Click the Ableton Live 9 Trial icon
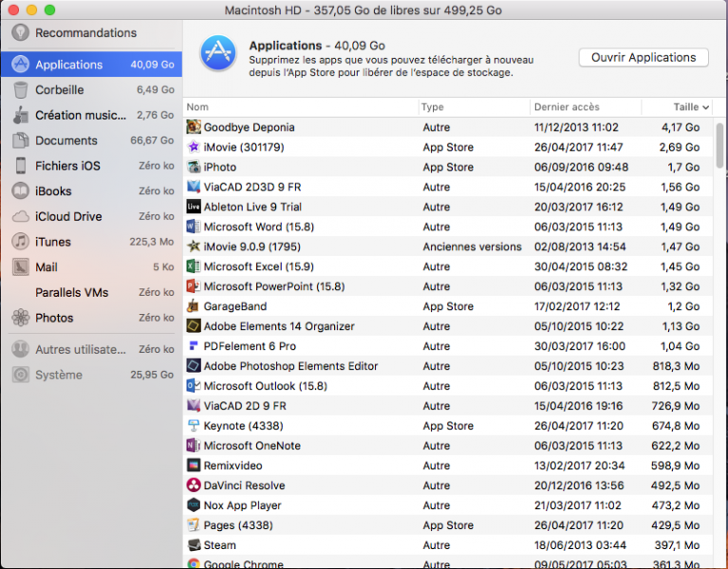 (x=194, y=207)
